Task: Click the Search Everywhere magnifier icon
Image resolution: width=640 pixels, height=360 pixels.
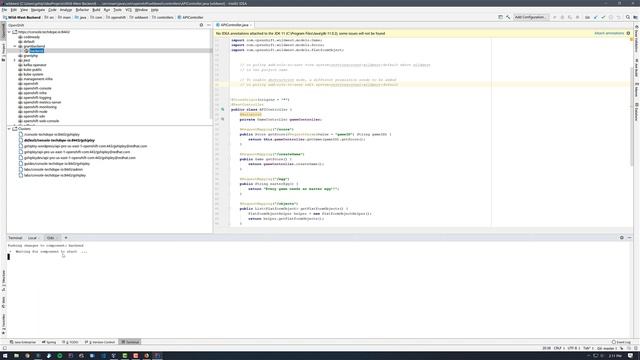Action: point(628,17)
